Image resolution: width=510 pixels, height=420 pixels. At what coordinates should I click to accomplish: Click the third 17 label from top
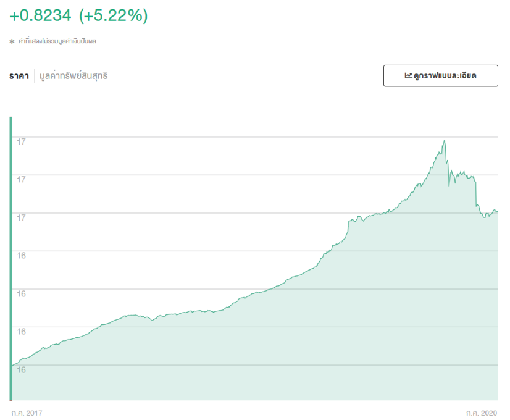(x=21, y=217)
